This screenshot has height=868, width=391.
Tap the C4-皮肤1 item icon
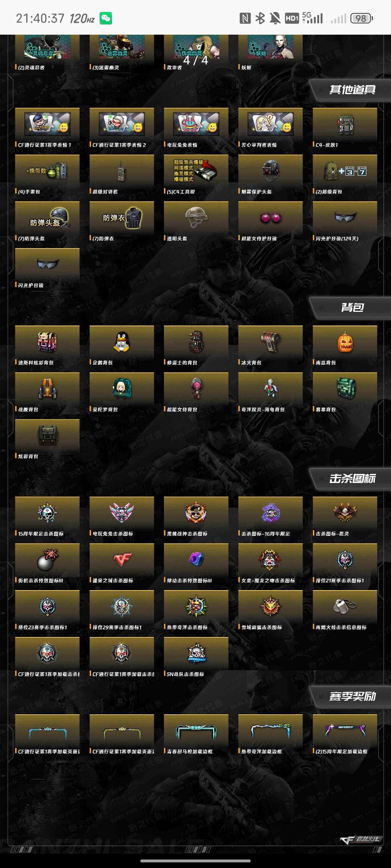point(345,124)
